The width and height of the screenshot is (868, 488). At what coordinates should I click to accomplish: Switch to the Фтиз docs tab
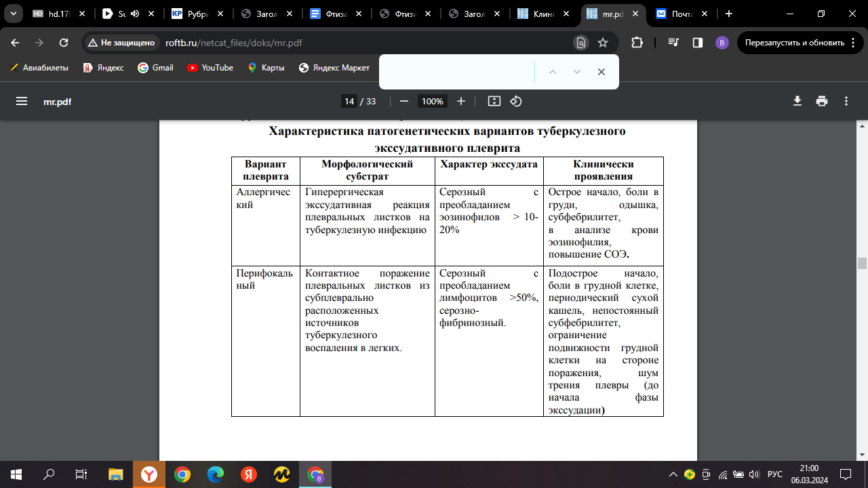[x=336, y=14]
